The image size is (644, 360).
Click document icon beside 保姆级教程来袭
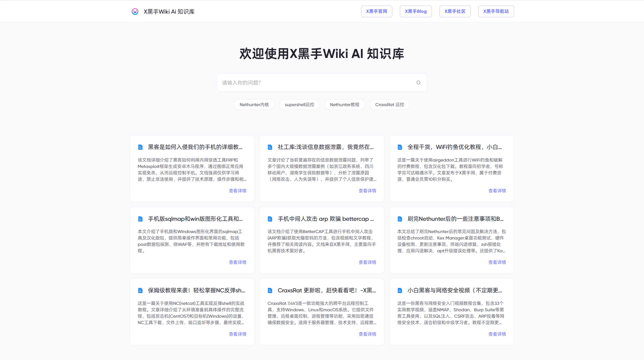pos(140,291)
